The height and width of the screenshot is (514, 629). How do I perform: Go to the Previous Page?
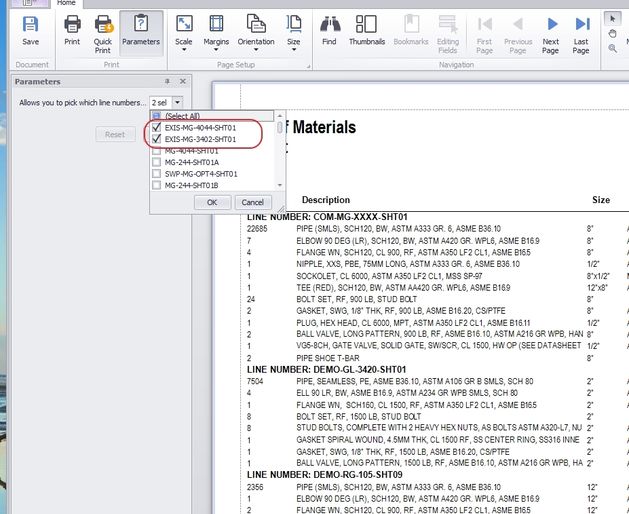[518, 34]
